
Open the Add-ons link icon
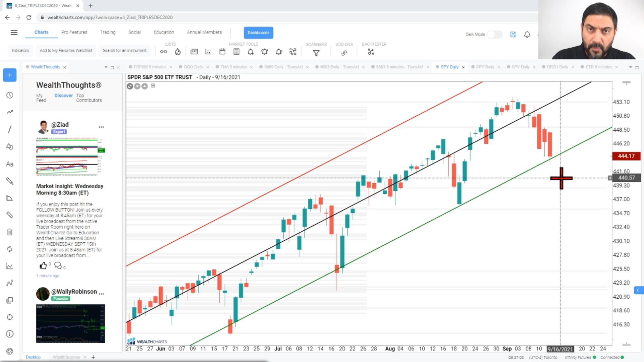(344, 53)
